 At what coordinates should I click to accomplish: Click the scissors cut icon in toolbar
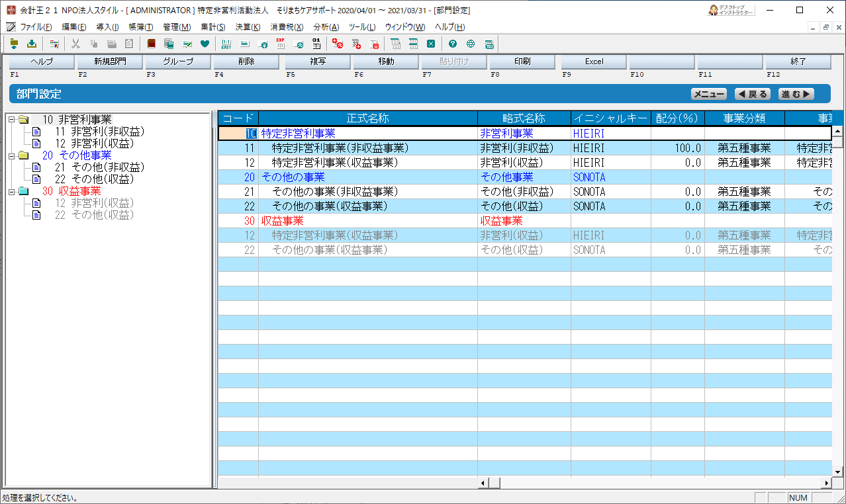tap(75, 44)
